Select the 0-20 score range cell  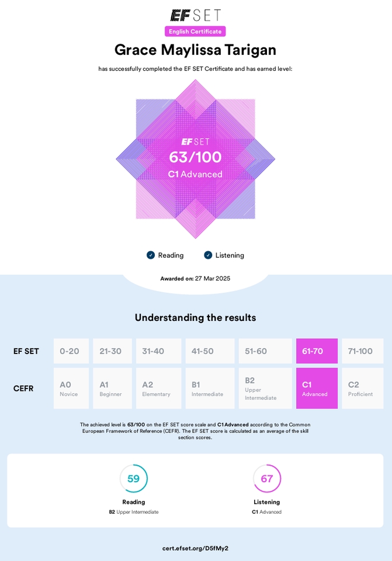pos(71,351)
